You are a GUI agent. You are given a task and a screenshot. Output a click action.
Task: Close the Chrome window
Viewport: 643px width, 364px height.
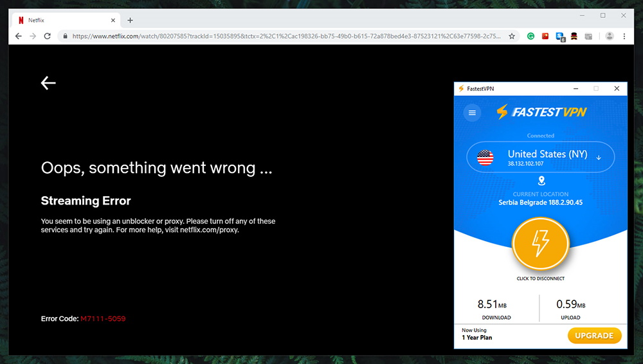tap(623, 15)
